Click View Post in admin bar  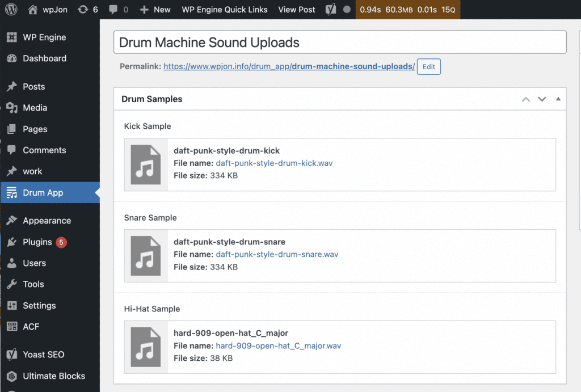tap(296, 10)
